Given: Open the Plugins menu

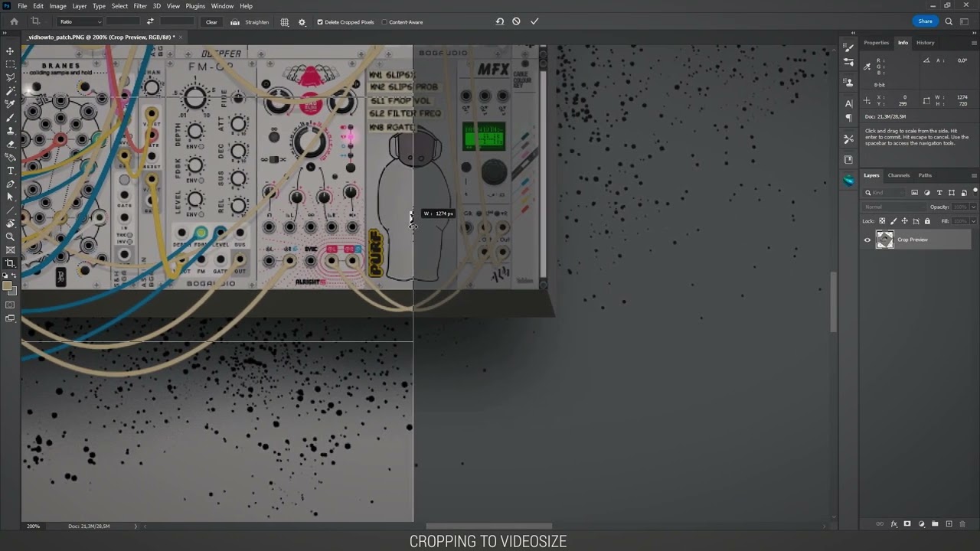Looking at the screenshot, I should (195, 5).
